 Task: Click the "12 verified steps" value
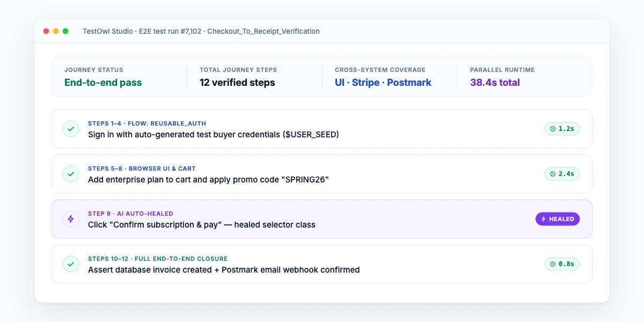click(237, 83)
